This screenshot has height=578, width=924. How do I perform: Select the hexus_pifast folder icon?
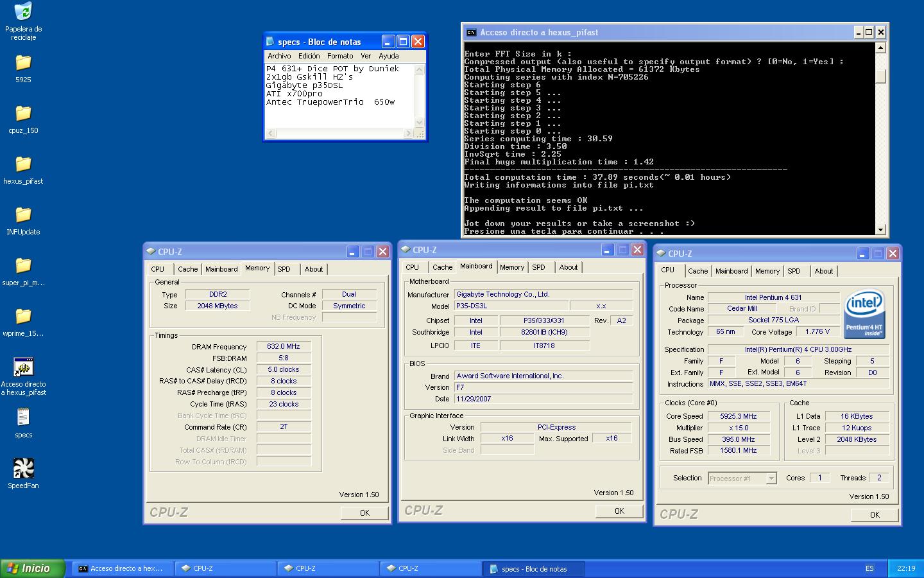coord(23,164)
